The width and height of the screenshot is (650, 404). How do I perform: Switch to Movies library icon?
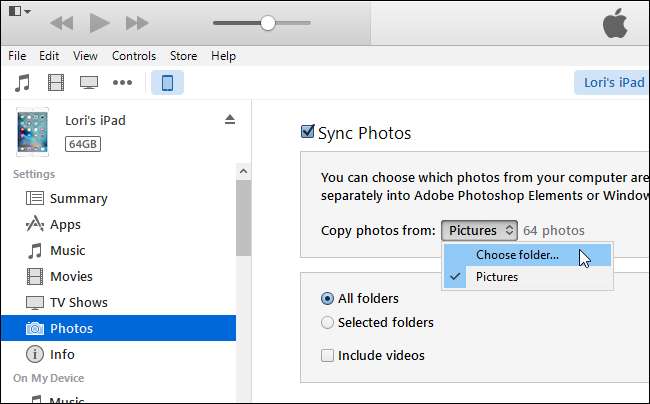click(x=56, y=82)
